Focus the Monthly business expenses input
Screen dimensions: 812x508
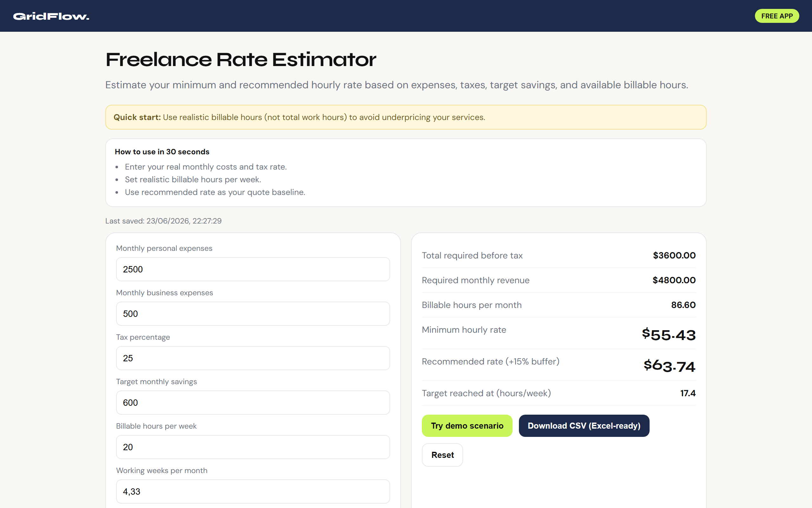[253, 313]
